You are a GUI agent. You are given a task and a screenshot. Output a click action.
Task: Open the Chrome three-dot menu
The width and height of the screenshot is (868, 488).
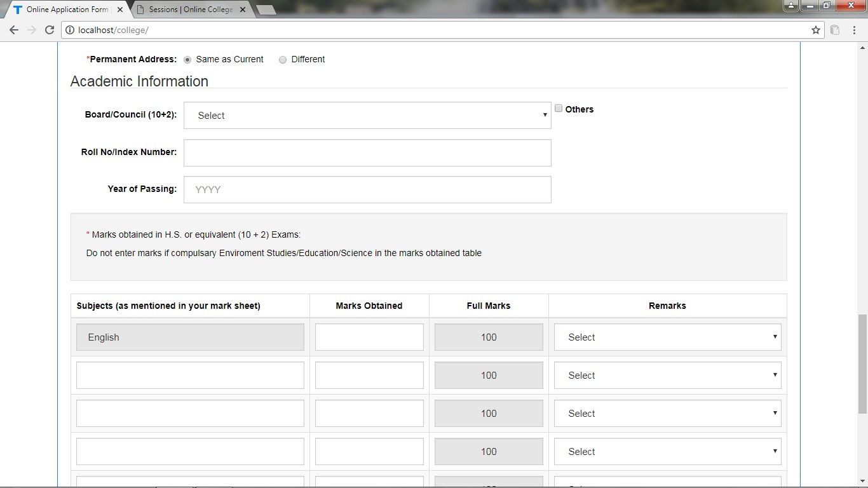pos(855,30)
